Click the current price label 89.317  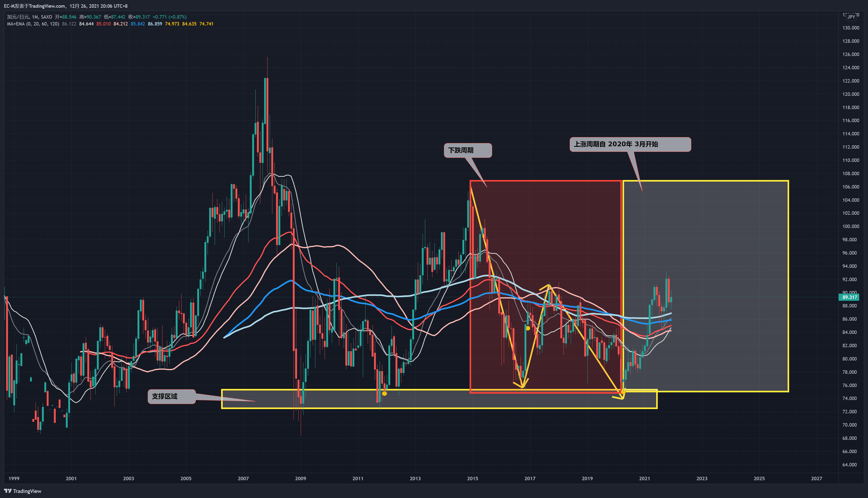849,297
